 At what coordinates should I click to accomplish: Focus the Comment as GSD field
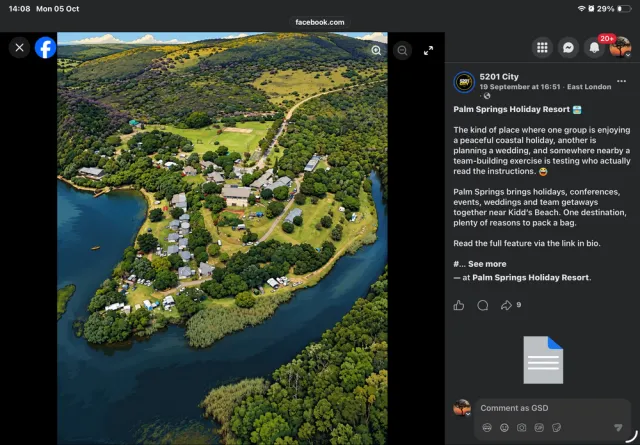tap(553, 408)
